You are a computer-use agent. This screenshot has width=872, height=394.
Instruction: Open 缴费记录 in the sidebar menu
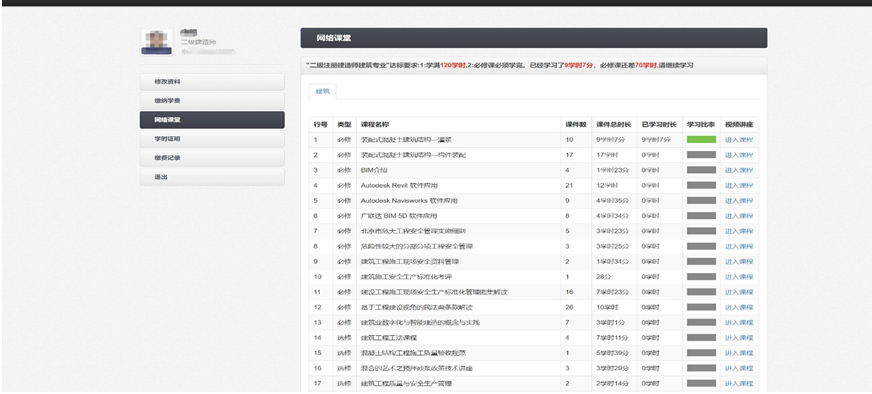point(212,157)
